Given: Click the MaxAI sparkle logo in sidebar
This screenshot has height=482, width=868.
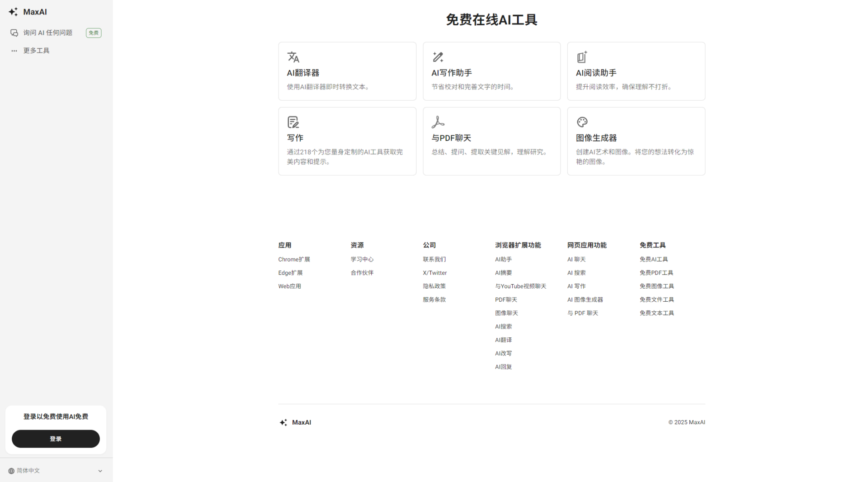Looking at the screenshot, I should click(13, 12).
